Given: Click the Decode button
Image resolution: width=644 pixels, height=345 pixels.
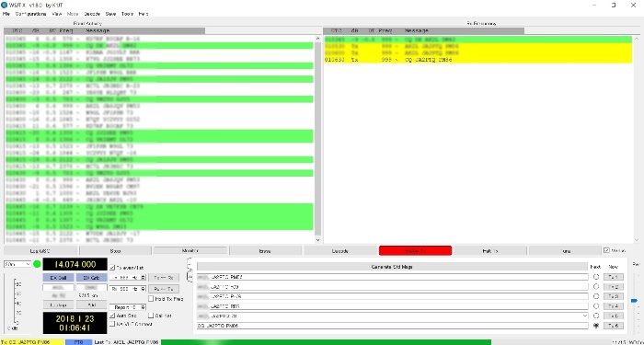Looking at the screenshot, I should tap(340, 250).
